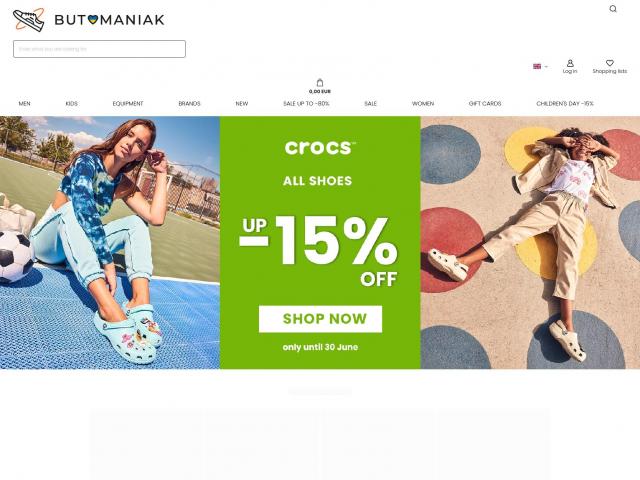640x480 pixels.
Task: Go to the NEW products section
Action: click(x=242, y=104)
